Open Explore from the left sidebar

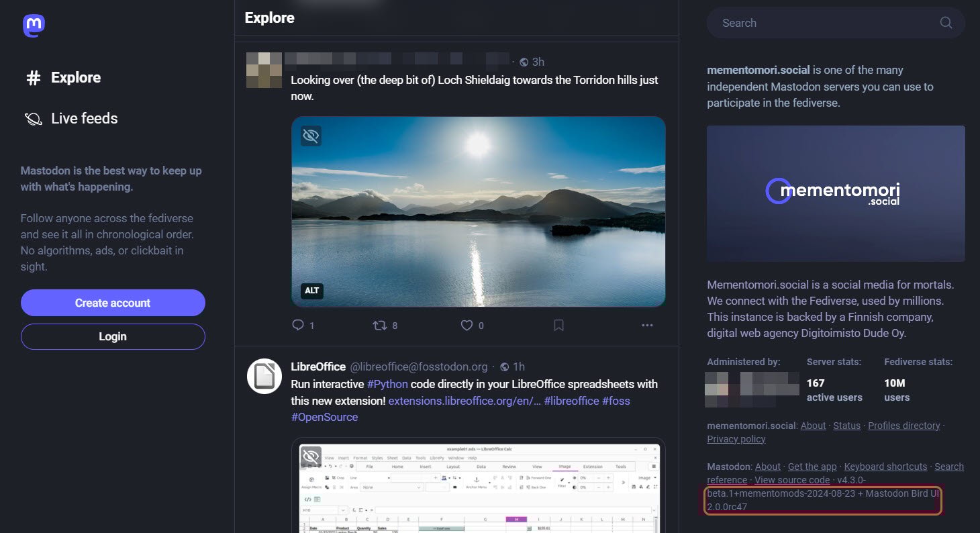pyautogui.click(x=75, y=78)
